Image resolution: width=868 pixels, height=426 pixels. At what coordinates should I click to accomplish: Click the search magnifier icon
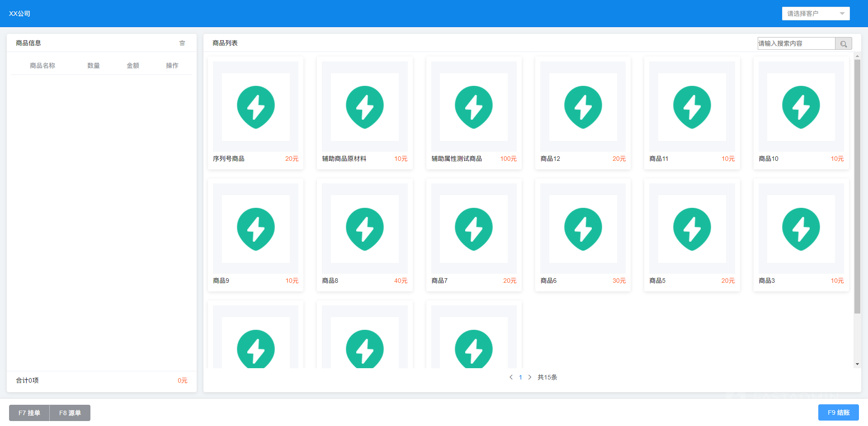[x=843, y=44]
